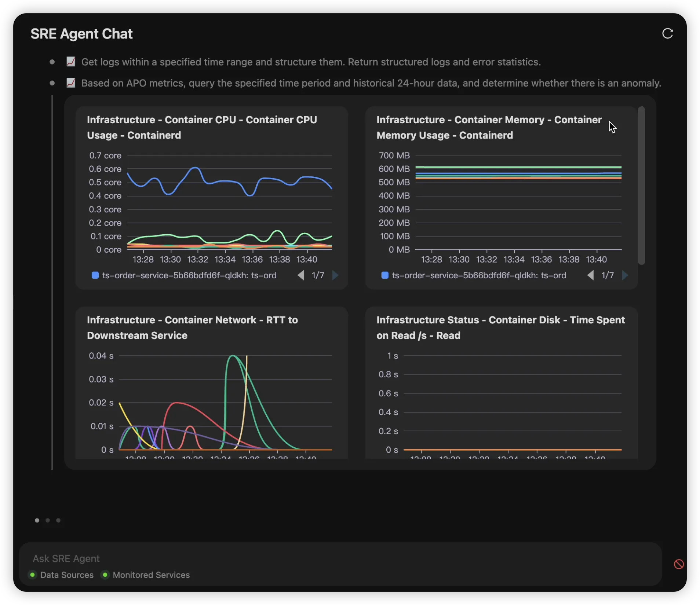Open the Data Sources selector
This screenshot has width=700, height=605.
[x=67, y=575]
